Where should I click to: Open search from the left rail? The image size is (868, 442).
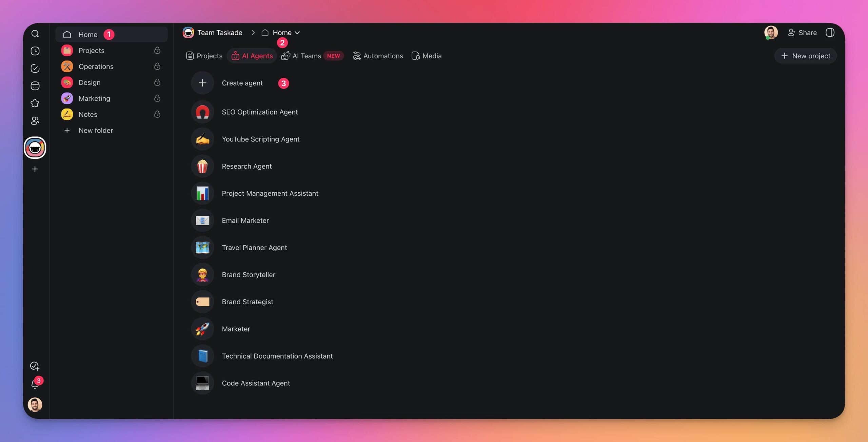[x=35, y=33]
